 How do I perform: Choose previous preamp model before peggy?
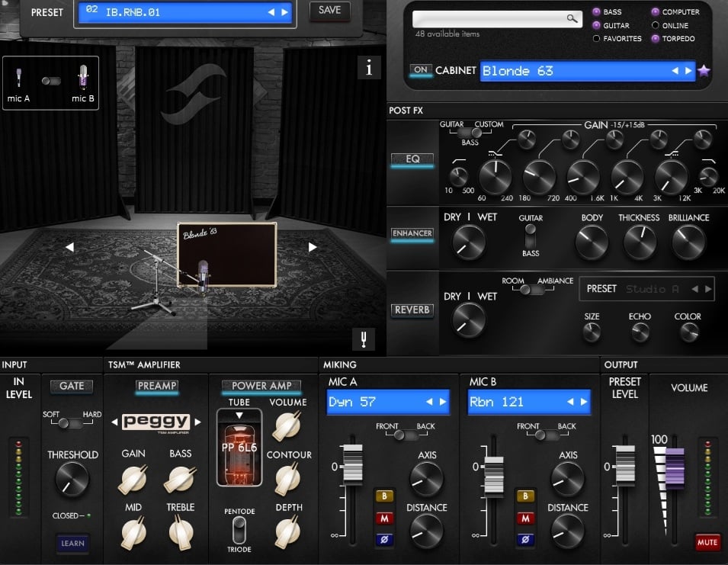[114, 422]
